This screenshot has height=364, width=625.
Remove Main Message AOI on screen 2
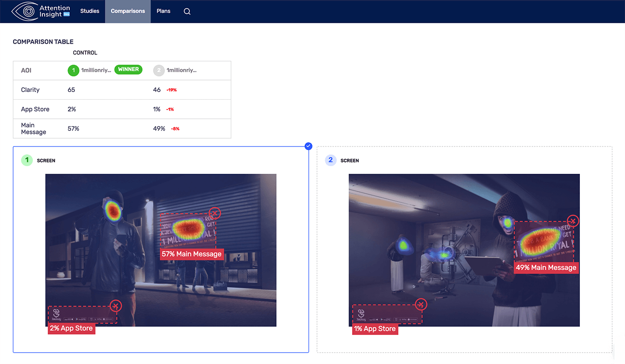coord(573,221)
